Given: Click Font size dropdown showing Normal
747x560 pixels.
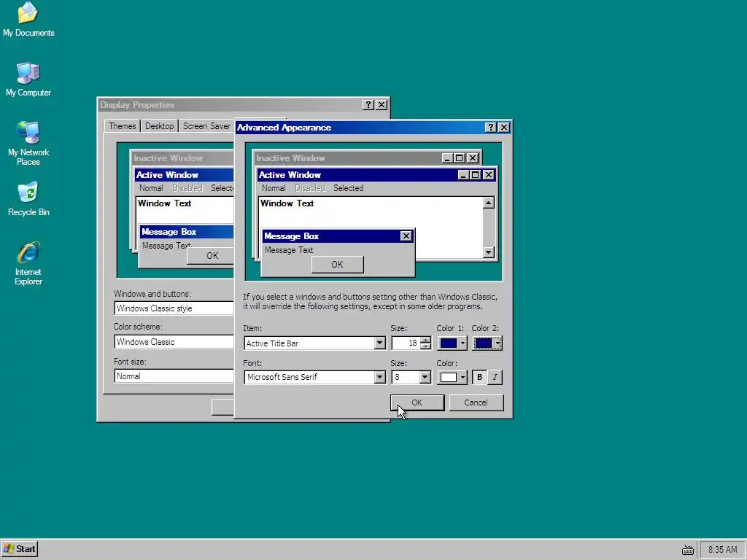Looking at the screenshot, I should (174, 376).
